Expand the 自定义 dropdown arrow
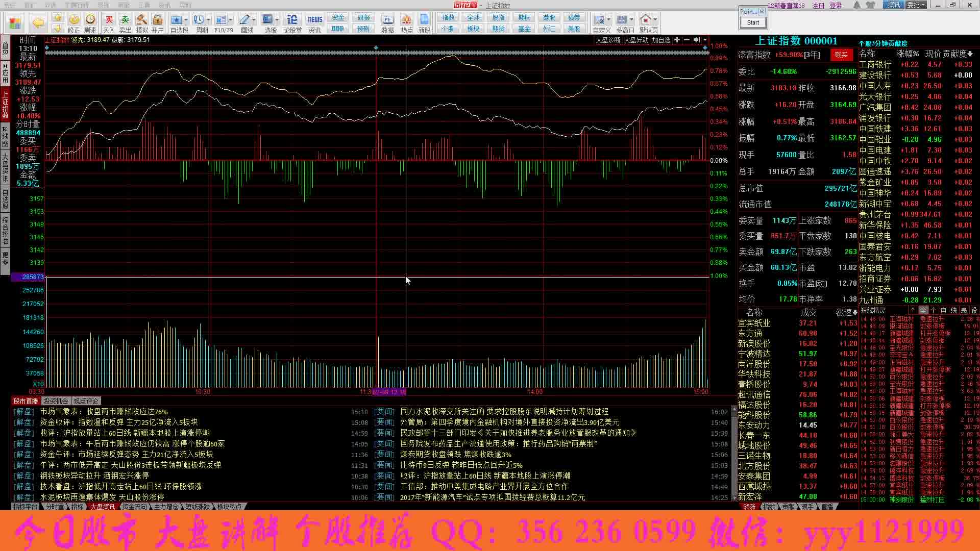 pyautogui.click(x=609, y=19)
